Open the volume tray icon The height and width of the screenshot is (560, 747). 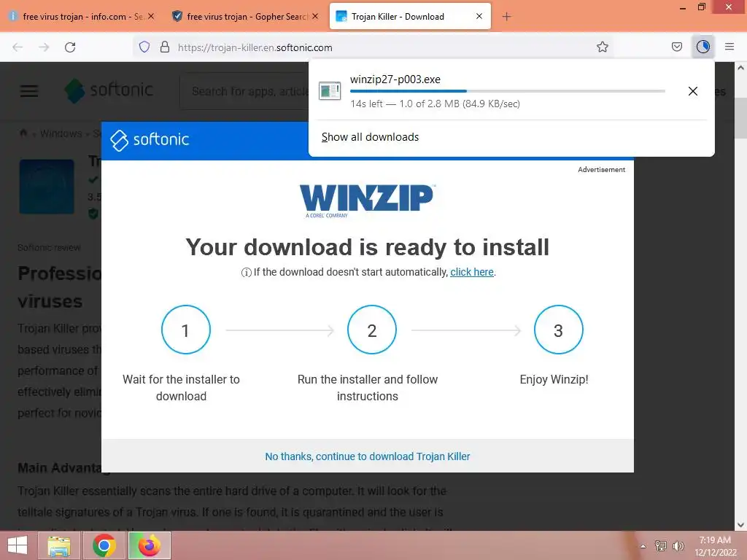point(678,545)
